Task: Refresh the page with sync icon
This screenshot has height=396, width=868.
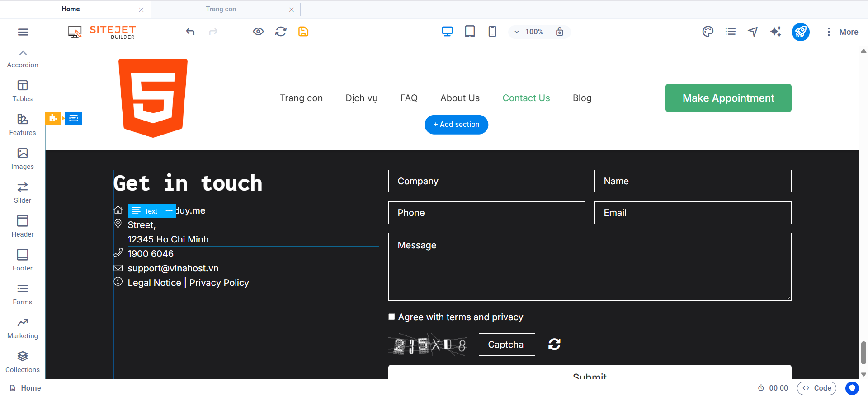Action: (x=281, y=32)
